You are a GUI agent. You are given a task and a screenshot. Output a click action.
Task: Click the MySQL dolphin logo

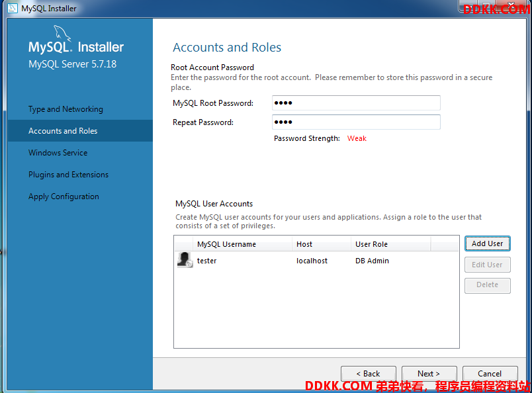tap(62, 33)
